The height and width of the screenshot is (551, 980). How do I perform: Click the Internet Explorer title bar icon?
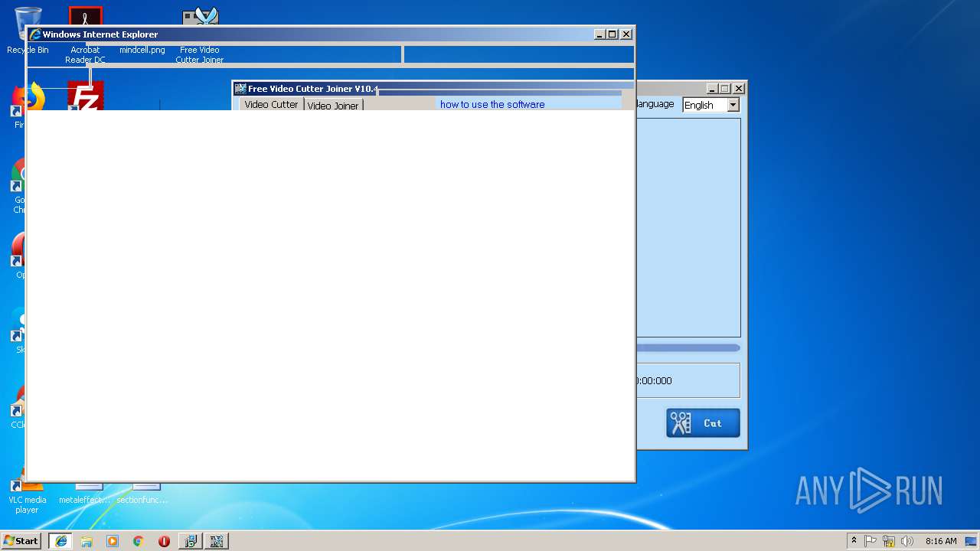click(x=34, y=34)
